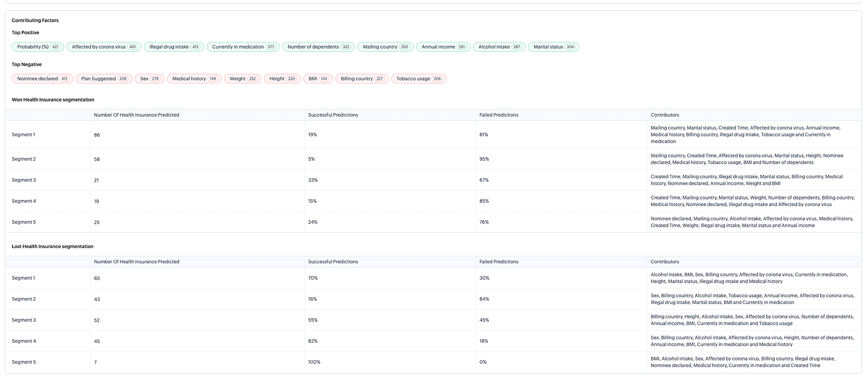The height and width of the screenshot is (383, 868).
Task: Click the Medical history negative chip
Action: [194, 79]
